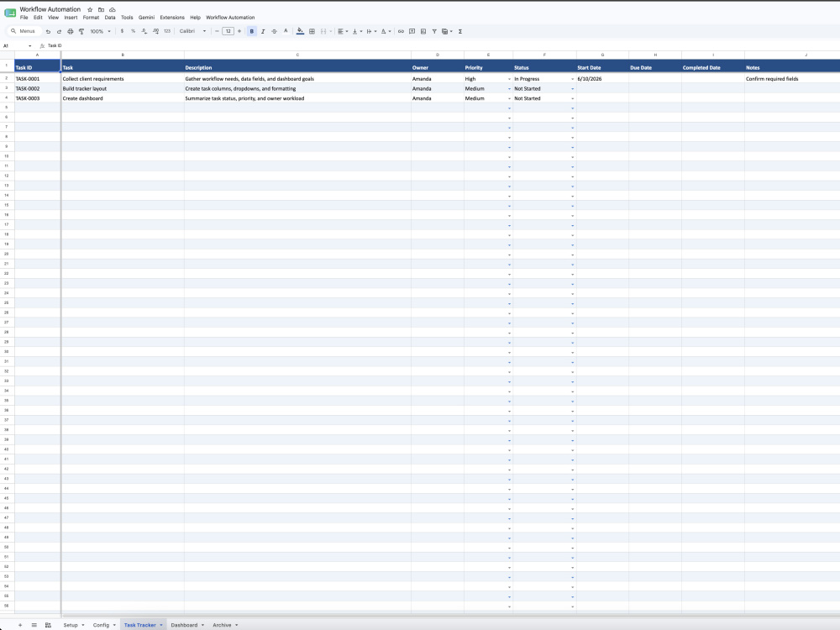Click the Redo icon
This screenshot has height=630, width=840.
click(x=59, y=32)
